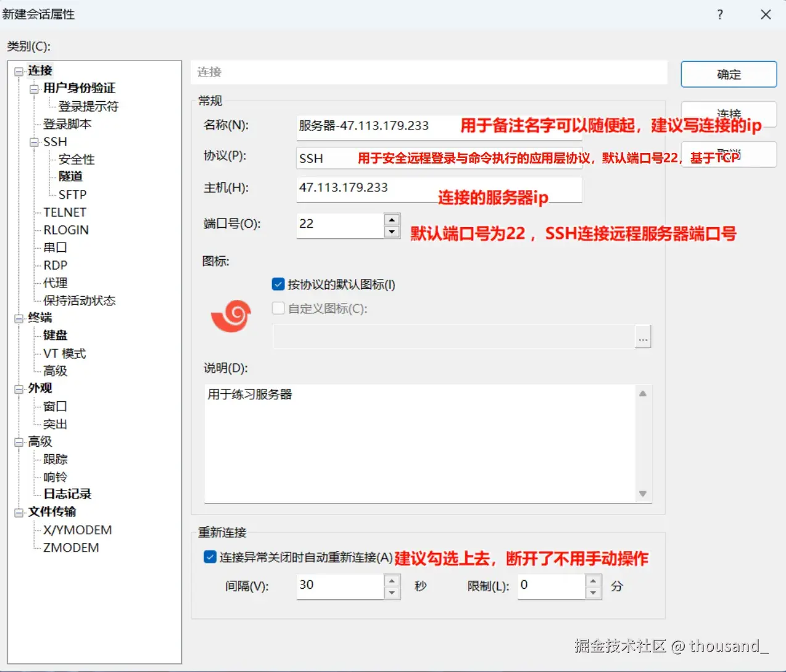The image size is (786, 672).
Task: Select 日志记录 under 高级
Action: [67, 494]
